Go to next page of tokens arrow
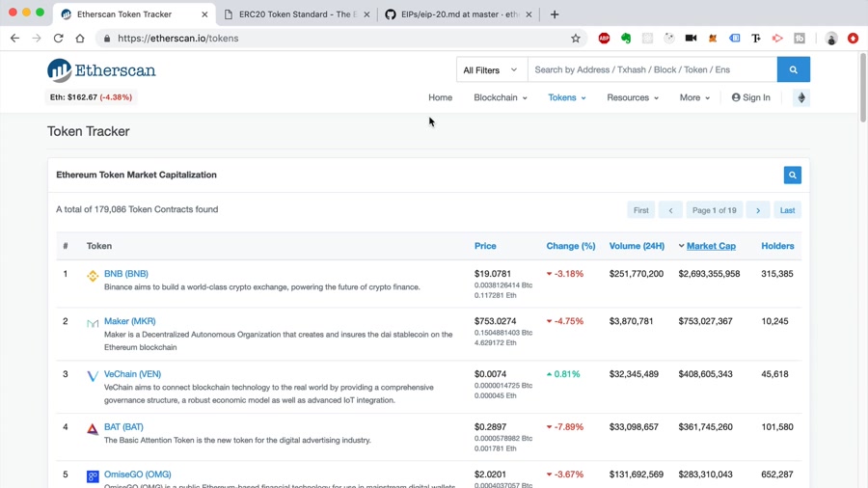Screen dimensions: 868x488 758,210
